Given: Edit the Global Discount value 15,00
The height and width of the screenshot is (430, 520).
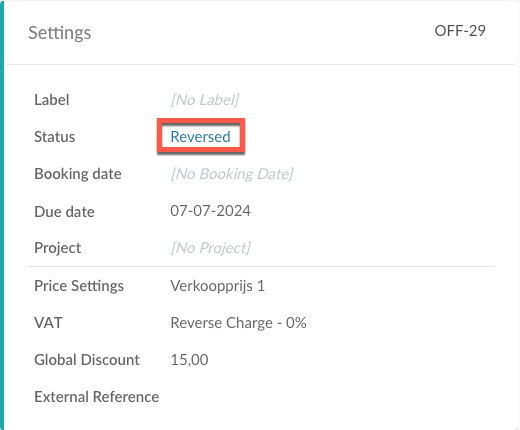Looking at the screenshot, I should (189, 360).
